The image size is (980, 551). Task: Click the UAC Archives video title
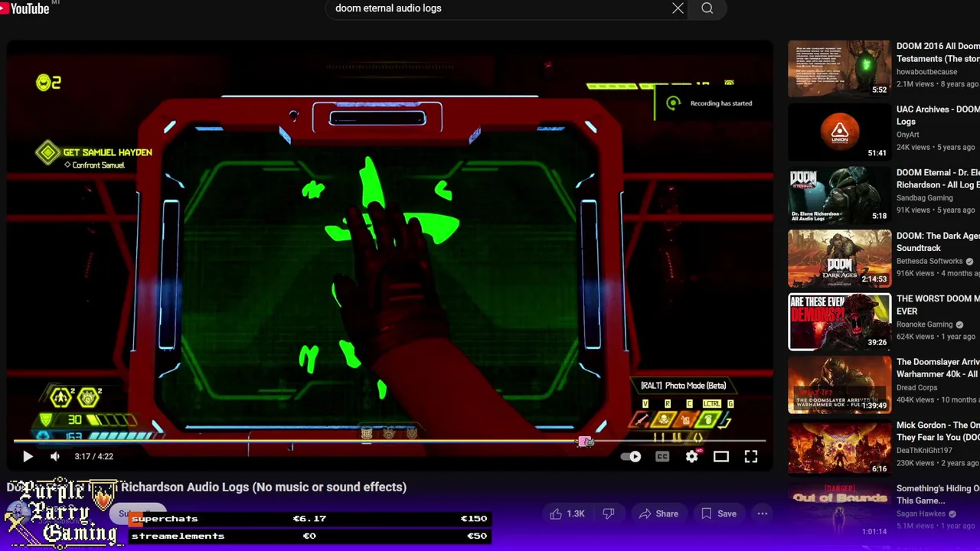[938, 116]
